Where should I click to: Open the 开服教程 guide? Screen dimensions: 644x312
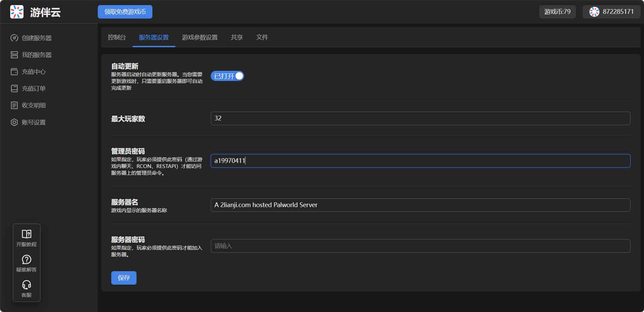click(x=26, y=238)
